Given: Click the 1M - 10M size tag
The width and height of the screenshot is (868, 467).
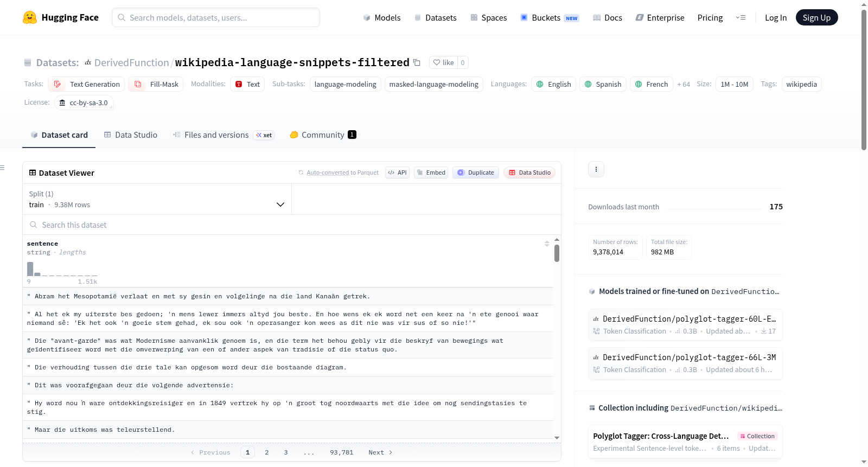Looking at the screenshot, I should (734, 84).
